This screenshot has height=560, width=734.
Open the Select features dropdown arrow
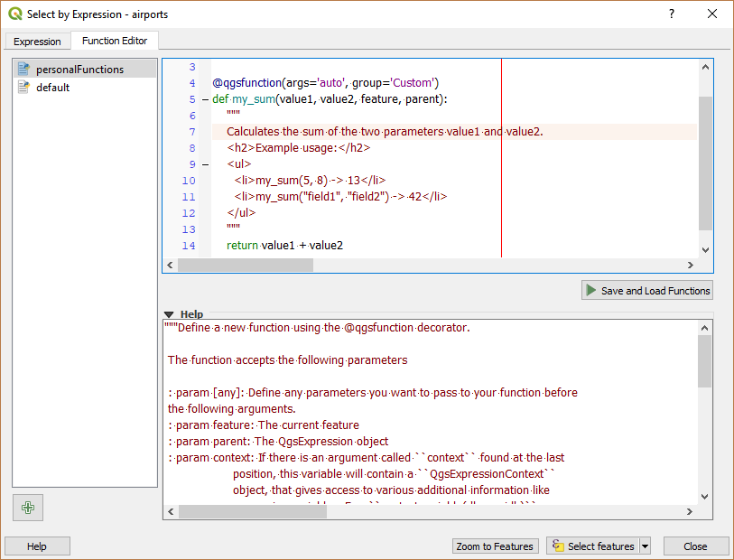coord(645,546)
